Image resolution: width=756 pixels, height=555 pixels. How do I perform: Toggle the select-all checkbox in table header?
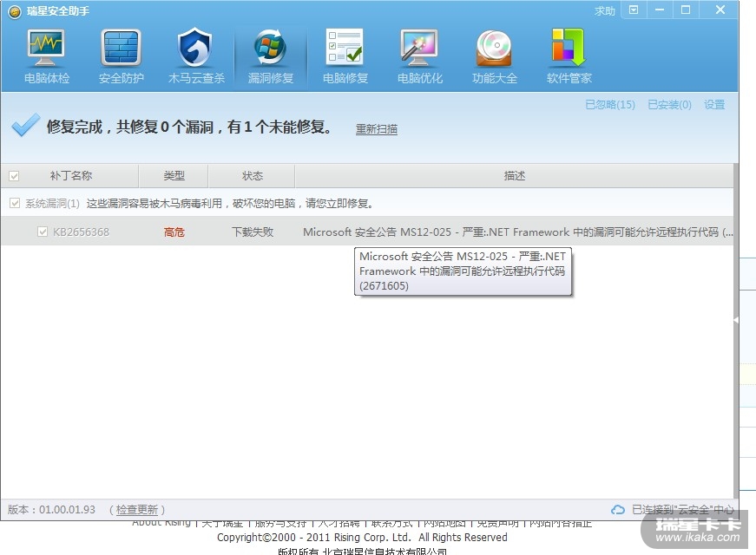(x=14, y=176)
